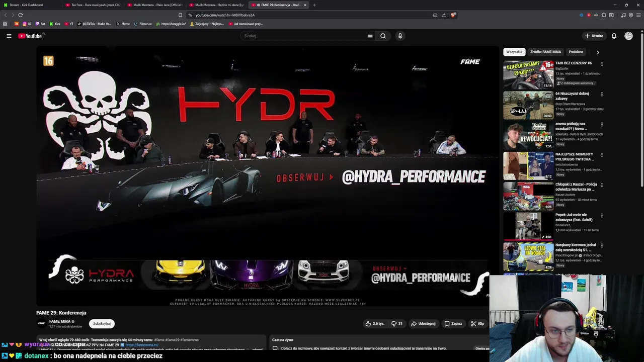Show more filter chips with right chevron

pos(598,52)
